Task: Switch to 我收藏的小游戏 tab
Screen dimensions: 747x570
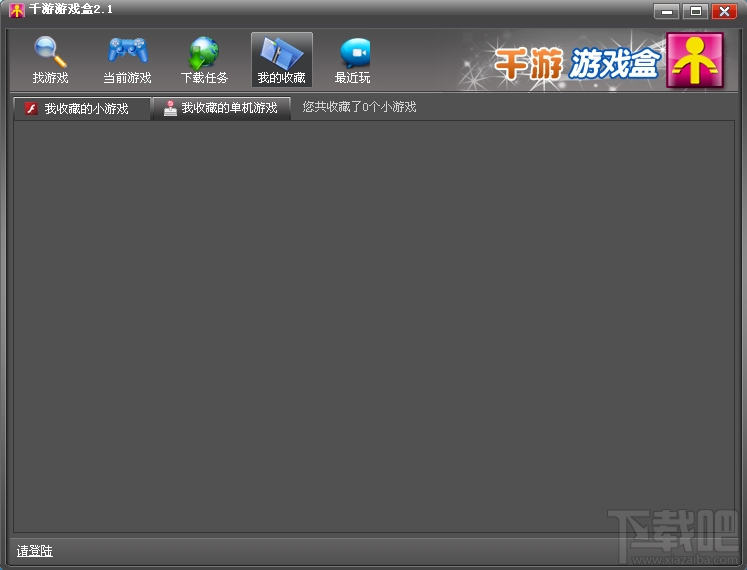Action: click(x=82, y=109)
